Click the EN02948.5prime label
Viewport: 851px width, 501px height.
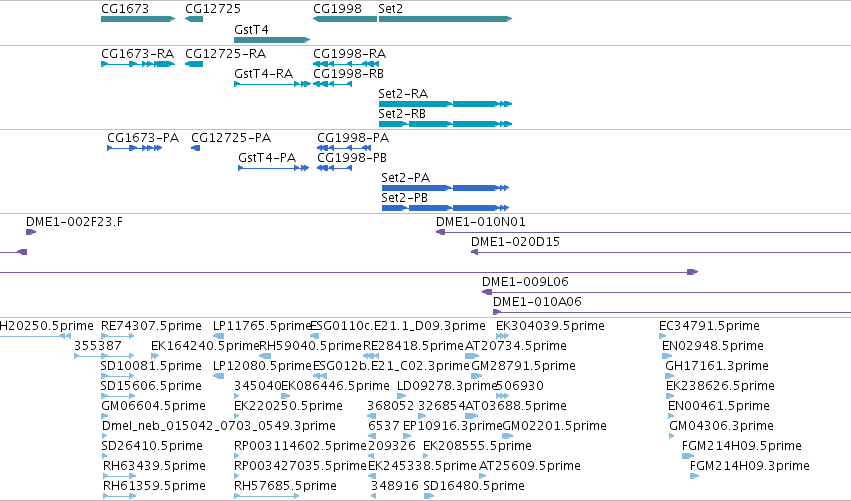pos(713,346)
